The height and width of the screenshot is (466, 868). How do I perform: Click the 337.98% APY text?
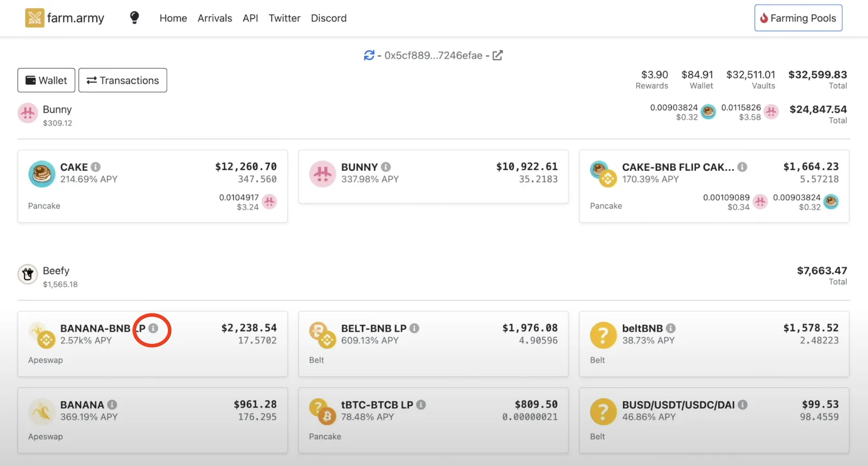pos(370,180)
